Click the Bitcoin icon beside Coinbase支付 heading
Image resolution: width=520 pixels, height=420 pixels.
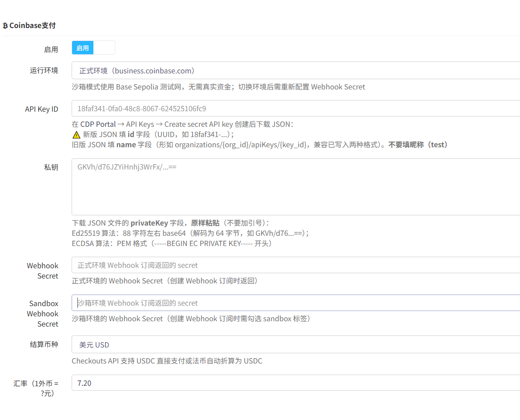[5, 25]
